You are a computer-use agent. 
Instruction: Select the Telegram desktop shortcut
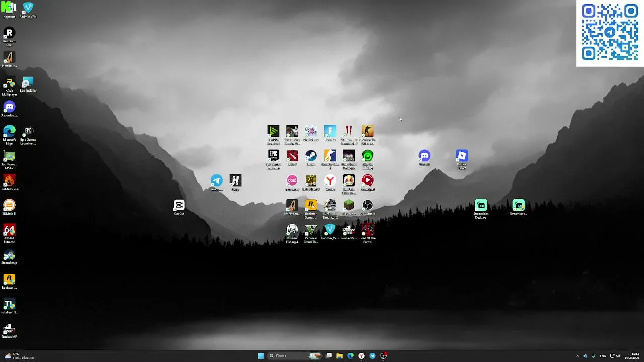pos(217,183)
